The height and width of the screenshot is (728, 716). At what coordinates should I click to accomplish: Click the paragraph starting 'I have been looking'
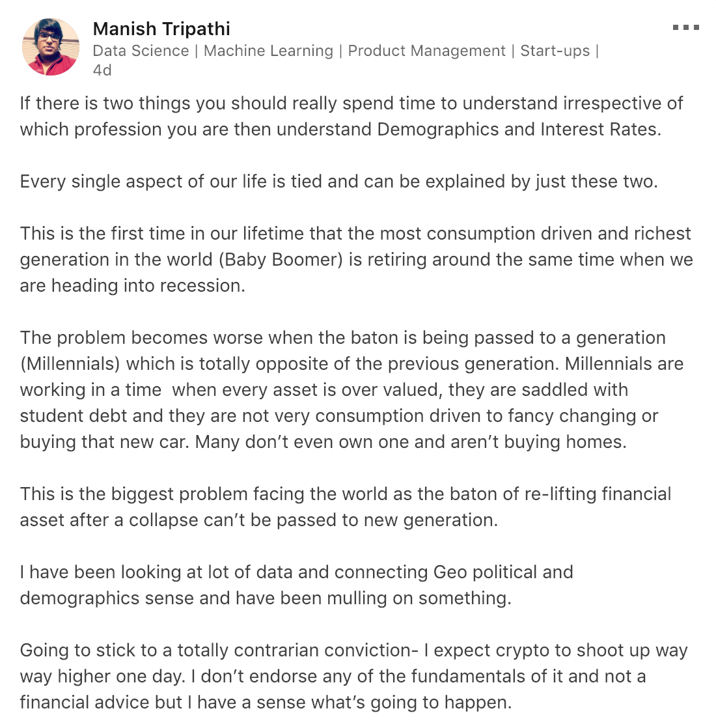(x=296, y=585)
